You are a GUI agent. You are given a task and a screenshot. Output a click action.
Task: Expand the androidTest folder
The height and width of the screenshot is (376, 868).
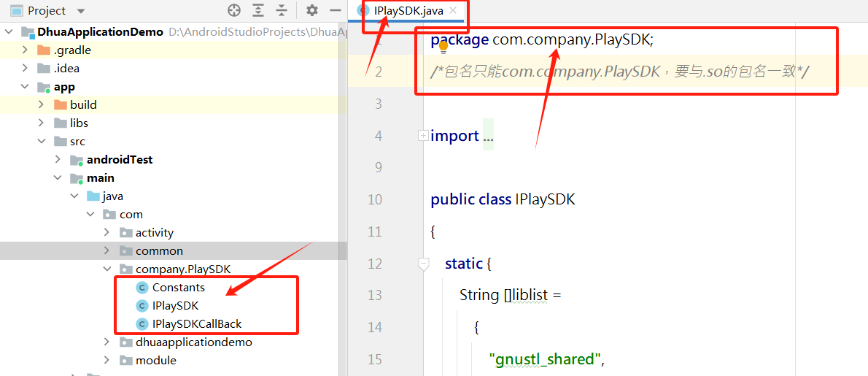pyautogui.click(x=58, y=159)
